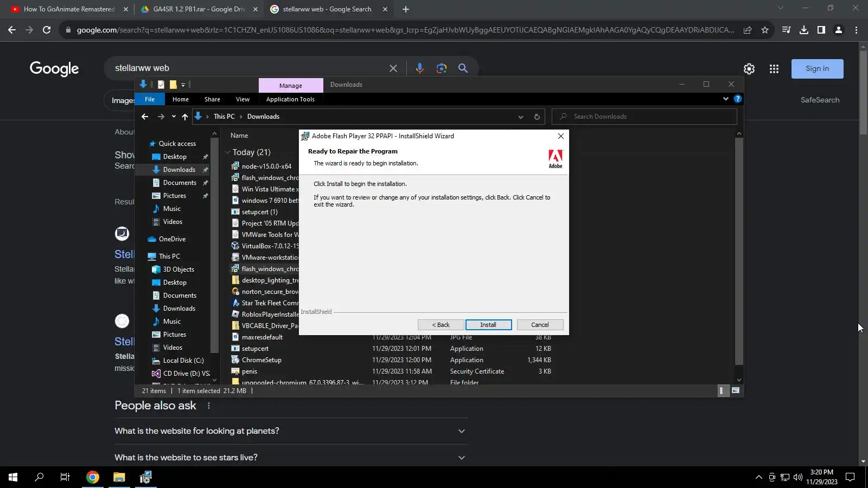Select CD Drive (D:) in navigation pane
Image resolution: width=868 pixels, height=488 pixels.
pos(186,374)
